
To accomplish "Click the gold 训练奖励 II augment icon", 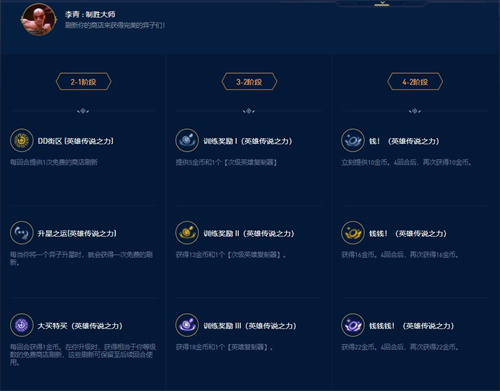I will pos(187,233).
